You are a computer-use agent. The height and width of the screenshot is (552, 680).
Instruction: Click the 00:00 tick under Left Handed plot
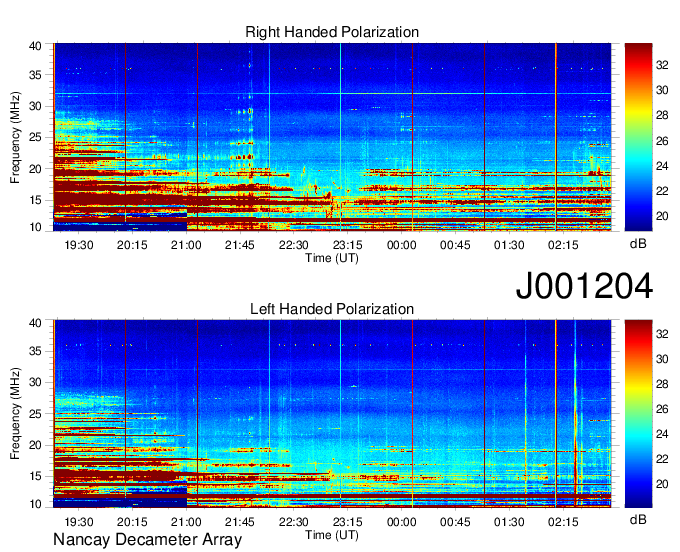point(402,522)
